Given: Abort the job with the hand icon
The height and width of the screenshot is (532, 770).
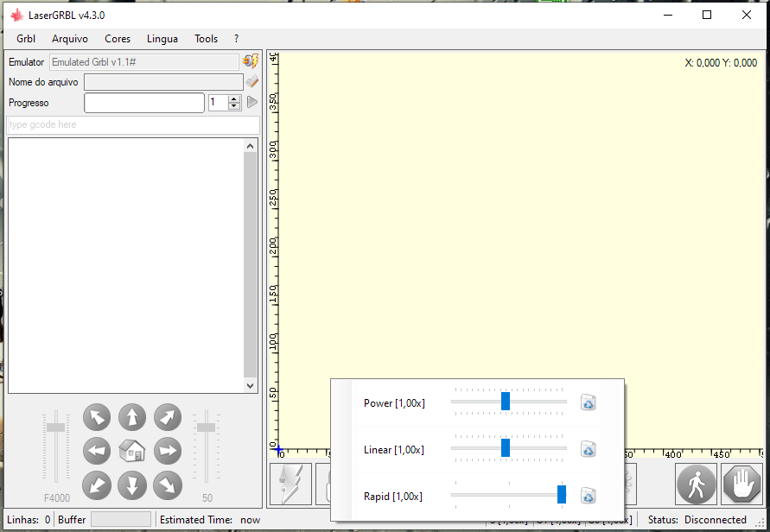Looking at the screenshot, I should click(741, 484).
